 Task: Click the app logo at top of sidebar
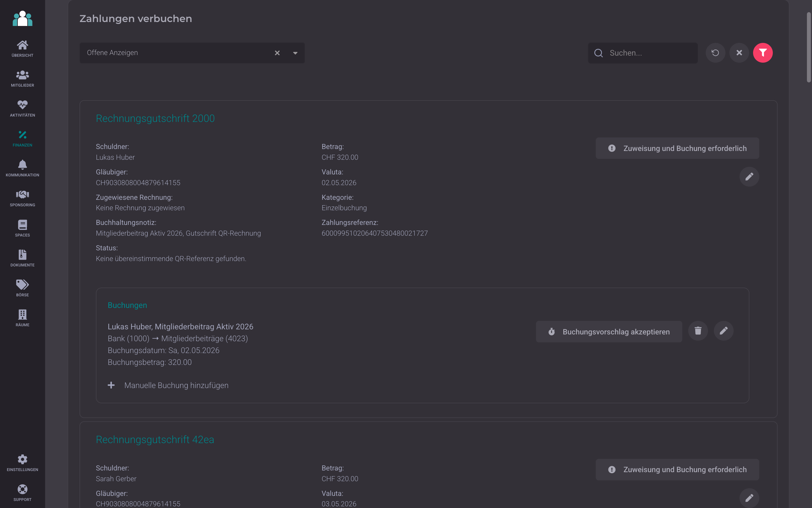[x=23, y=18]
